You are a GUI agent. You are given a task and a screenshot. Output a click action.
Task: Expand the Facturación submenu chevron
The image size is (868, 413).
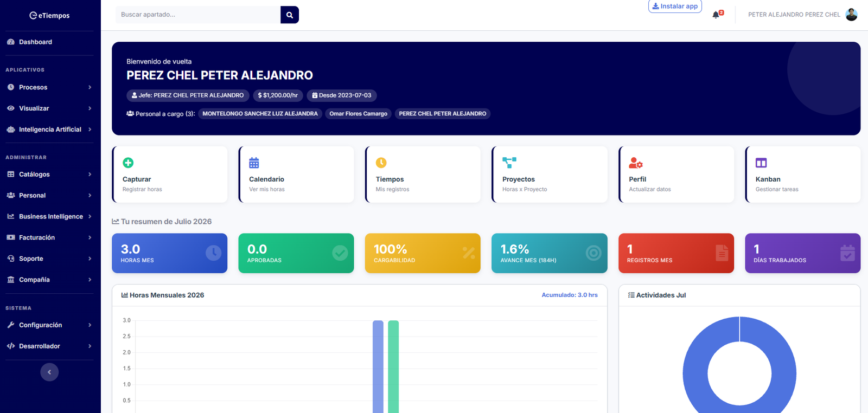click(x=90, y=237)
